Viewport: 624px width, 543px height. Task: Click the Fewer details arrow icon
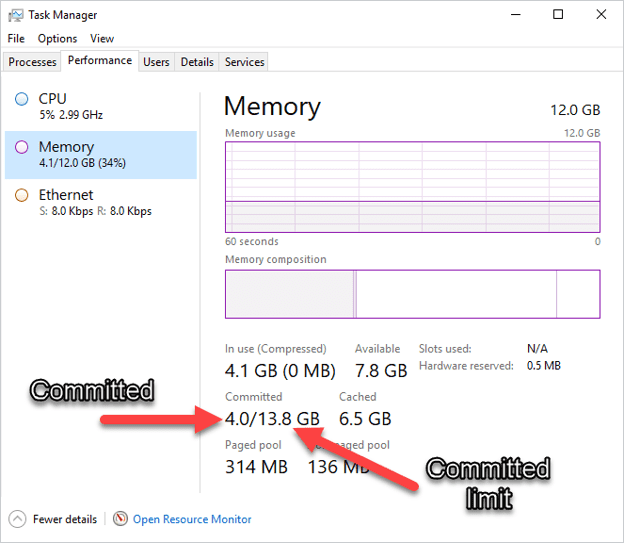[17, 519]
